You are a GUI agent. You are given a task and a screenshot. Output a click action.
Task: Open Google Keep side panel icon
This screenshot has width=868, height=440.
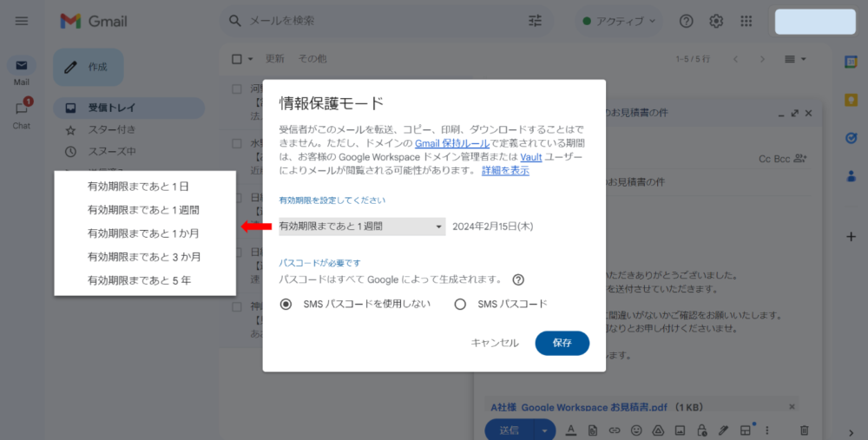tap(851, 100)
